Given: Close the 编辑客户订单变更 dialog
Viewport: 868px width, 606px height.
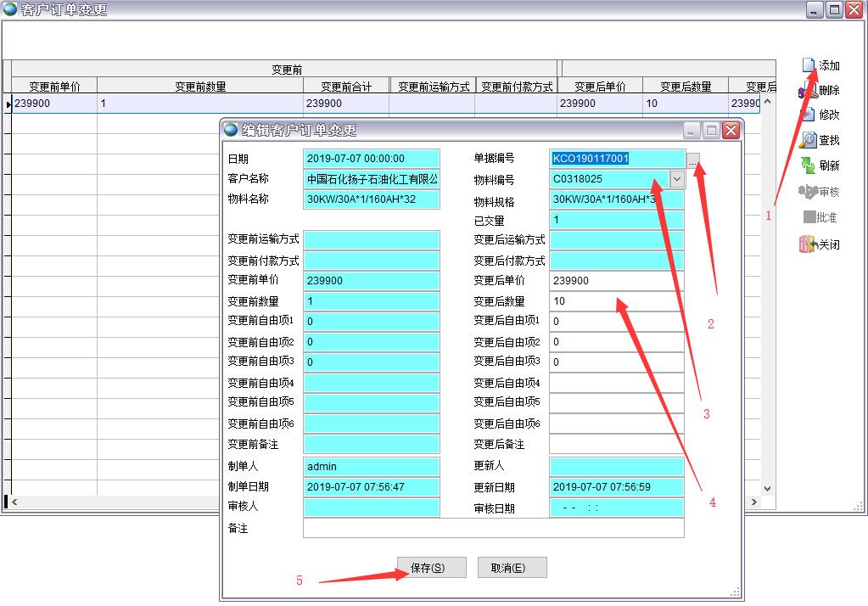Looking at the screenshot, I should 731,130.
